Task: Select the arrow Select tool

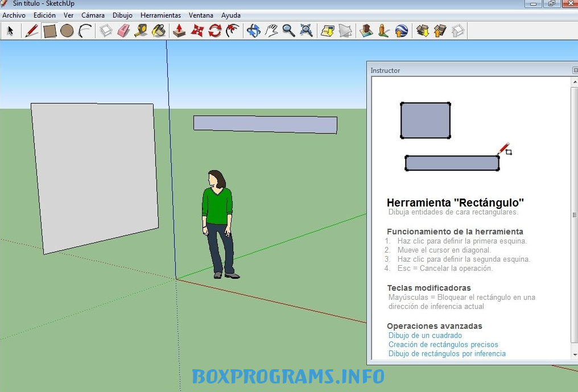Action: pyautogui.click(x=10, y=31)
